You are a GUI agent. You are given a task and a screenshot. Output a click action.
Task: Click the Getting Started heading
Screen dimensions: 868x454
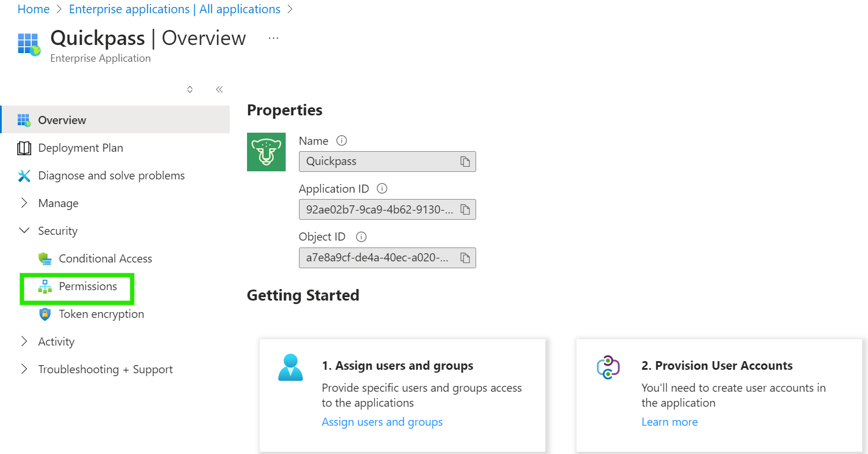303,295
